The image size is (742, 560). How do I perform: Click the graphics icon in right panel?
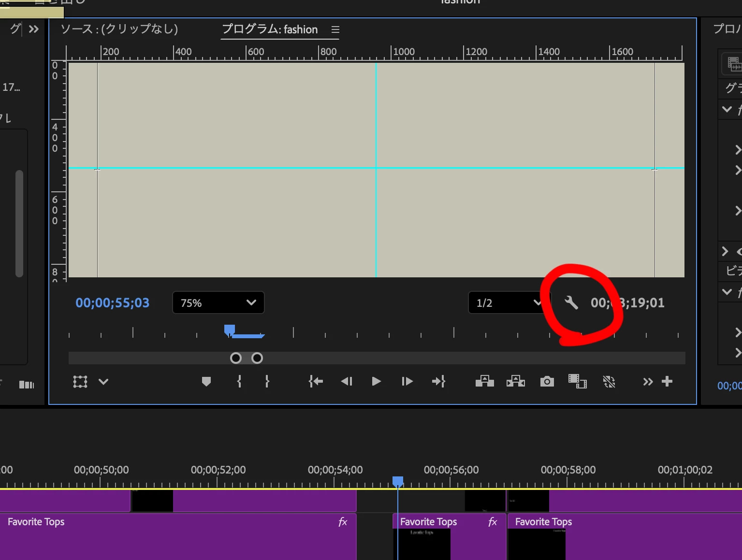coord(734,64)
